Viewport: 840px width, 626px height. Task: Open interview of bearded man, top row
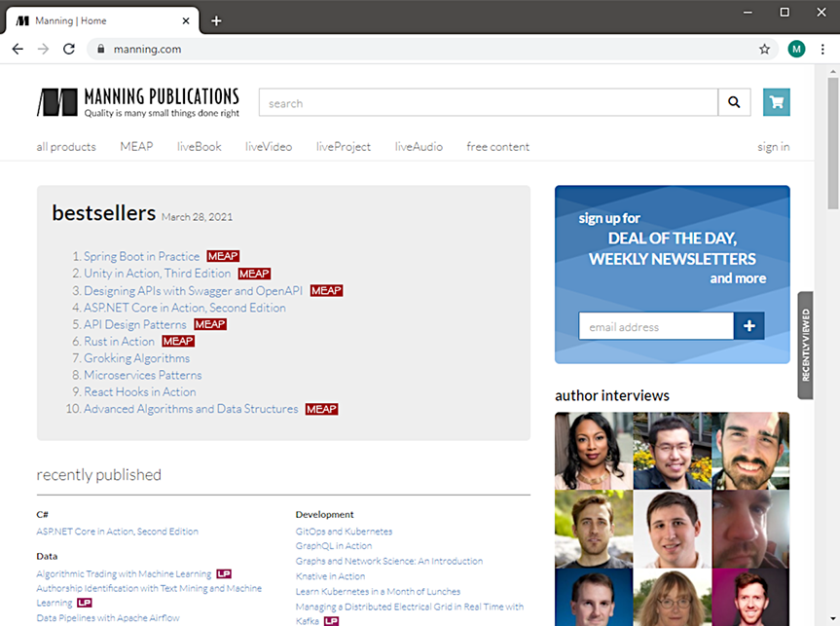[x=750, y=451]
